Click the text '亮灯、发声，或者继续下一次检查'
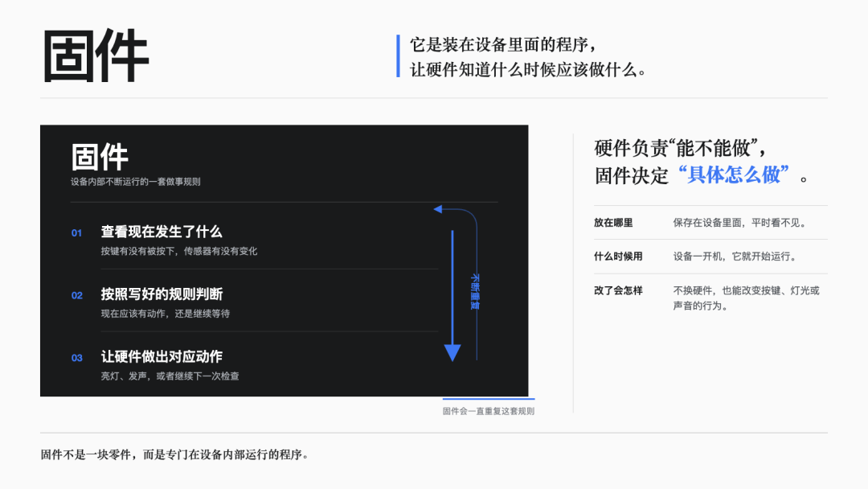The image size is (868, 489). coord(170,376)
